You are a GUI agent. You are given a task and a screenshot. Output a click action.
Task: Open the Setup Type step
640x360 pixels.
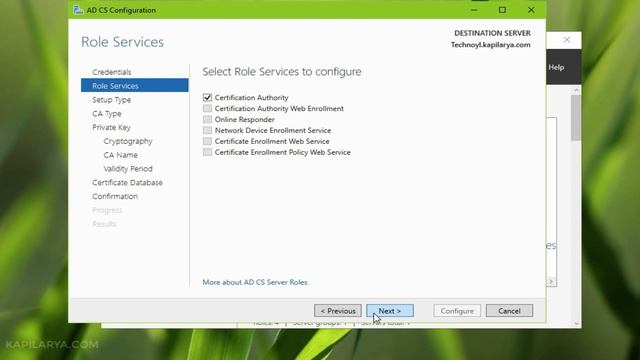pyautogui.click(x=111, y=100)
